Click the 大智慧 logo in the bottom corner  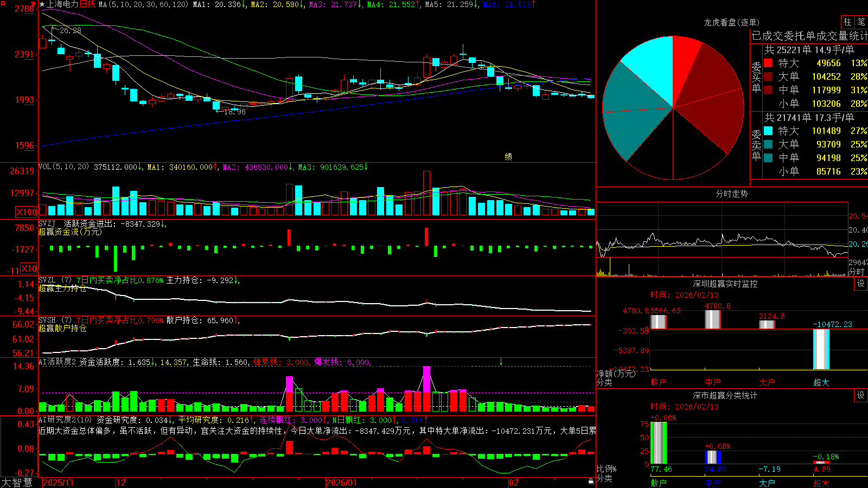(x=17, y=482)
